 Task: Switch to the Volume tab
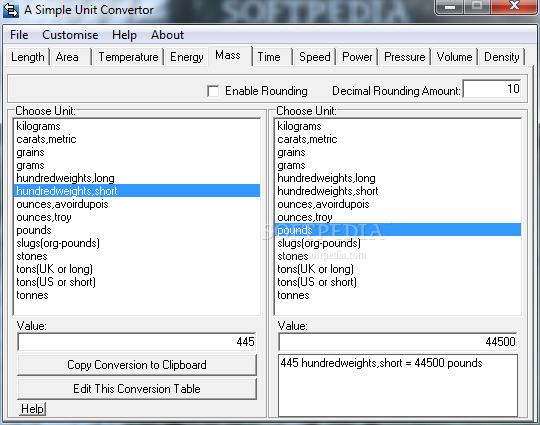click(454, 57)
